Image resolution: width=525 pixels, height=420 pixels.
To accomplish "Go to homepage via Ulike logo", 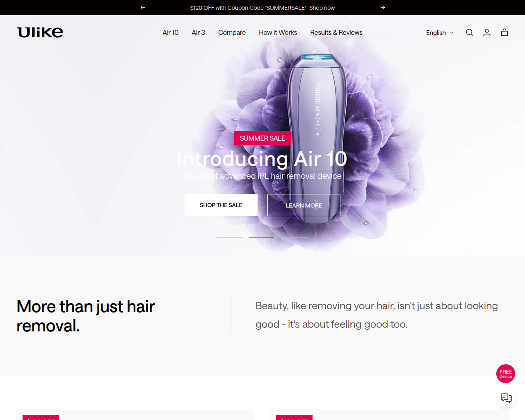I will point(40,32).
